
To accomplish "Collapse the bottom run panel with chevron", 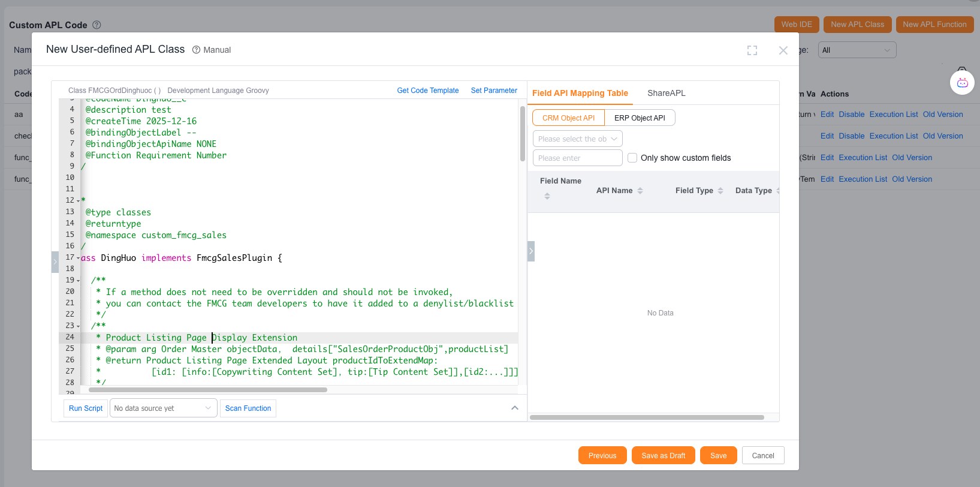I will pyautogui.click(x=514, y=408).
